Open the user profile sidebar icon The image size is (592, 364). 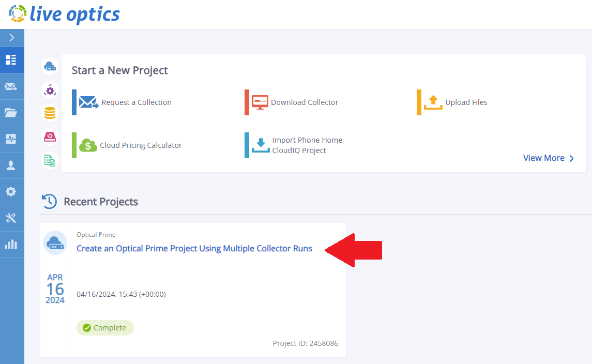11,165
